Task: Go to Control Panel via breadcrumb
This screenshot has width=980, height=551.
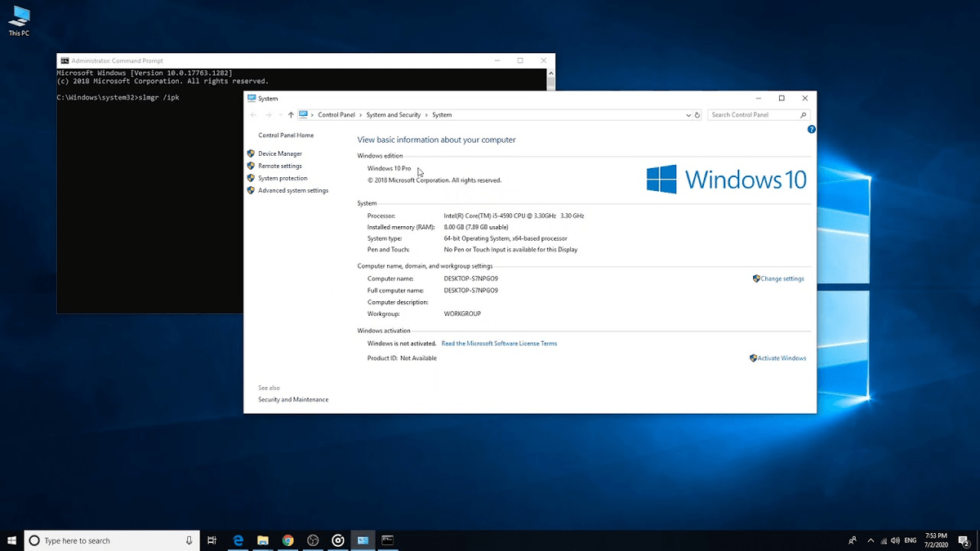Action: click(x=336, y=115)
